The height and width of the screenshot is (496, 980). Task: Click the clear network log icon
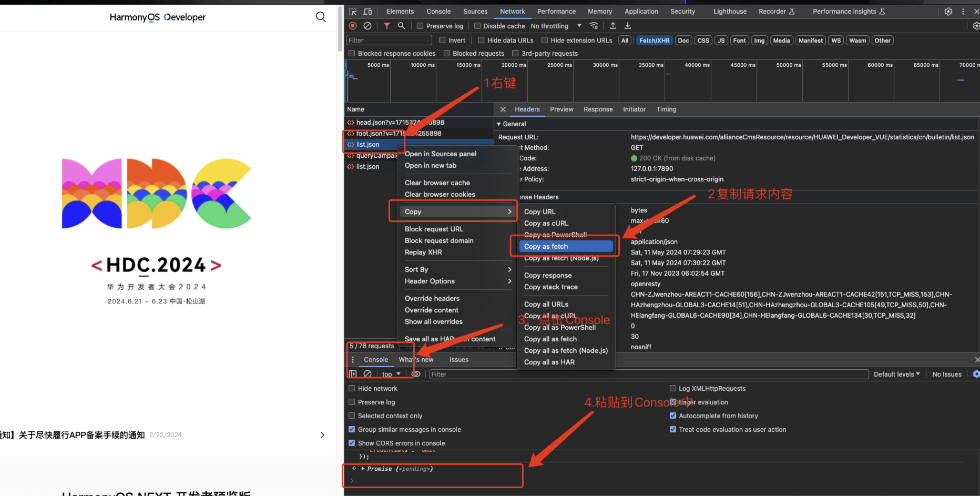coord(367,26)
